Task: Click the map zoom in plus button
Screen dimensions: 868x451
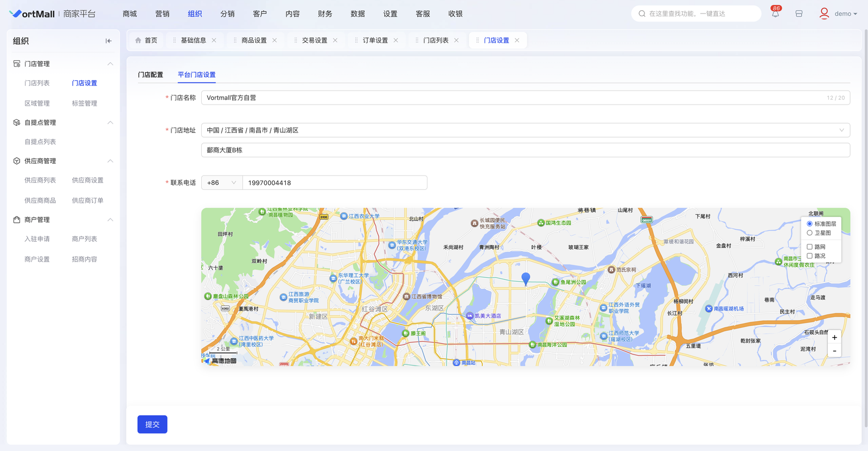Action: (834, 338)
